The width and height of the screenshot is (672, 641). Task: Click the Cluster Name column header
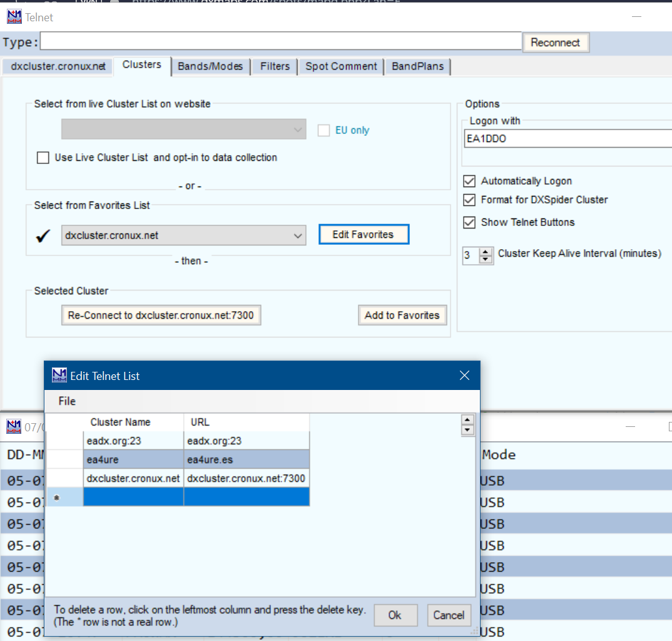(x=133, y=423)
